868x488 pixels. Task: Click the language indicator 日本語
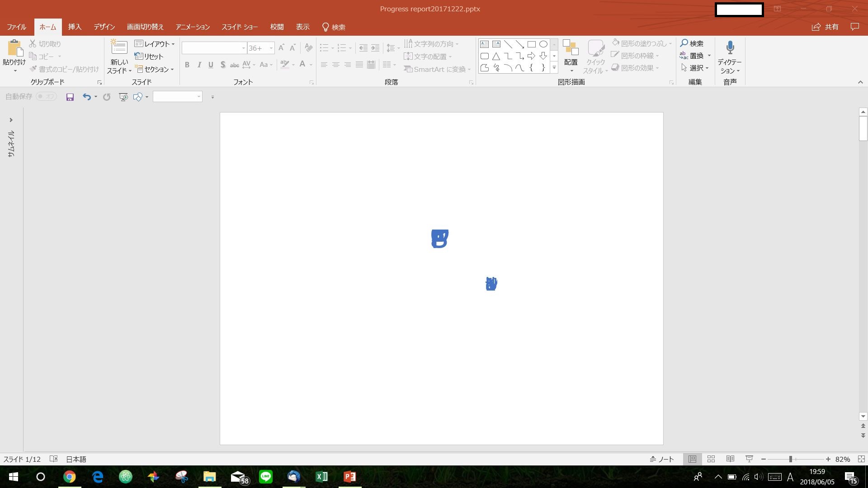point(76,459)
